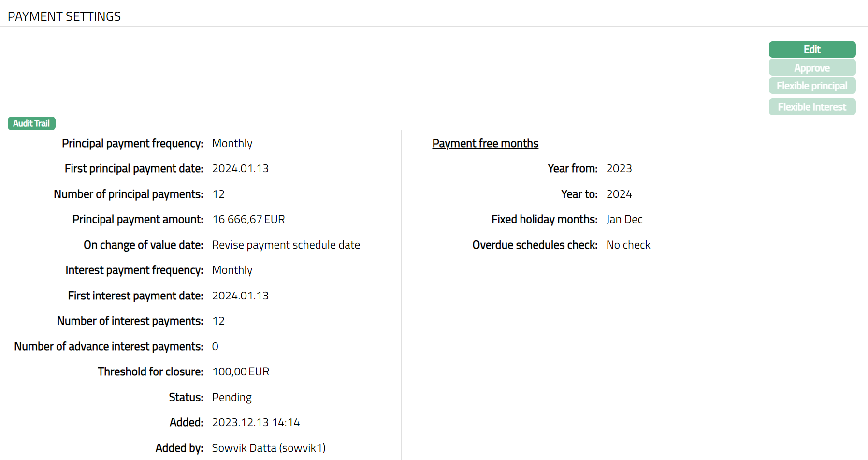Viewport: 868px width, 460px height.
Task: Open the Flexible principal option
Action: tap(812, 86)
